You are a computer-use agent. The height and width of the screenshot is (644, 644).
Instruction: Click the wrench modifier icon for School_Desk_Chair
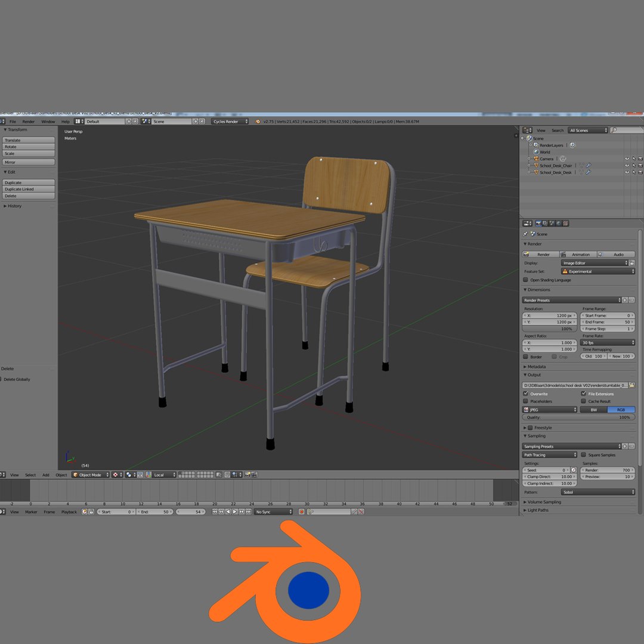point(589,166)
